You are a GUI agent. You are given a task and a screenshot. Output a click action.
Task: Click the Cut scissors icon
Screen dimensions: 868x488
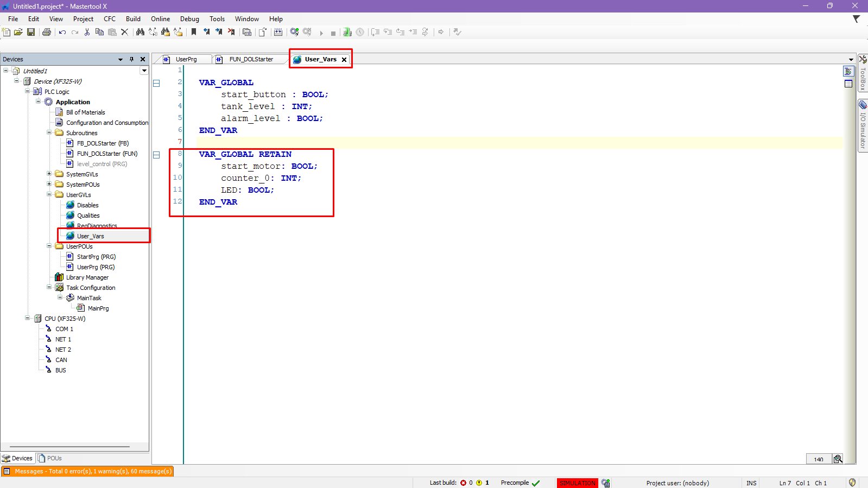[87, 32]
